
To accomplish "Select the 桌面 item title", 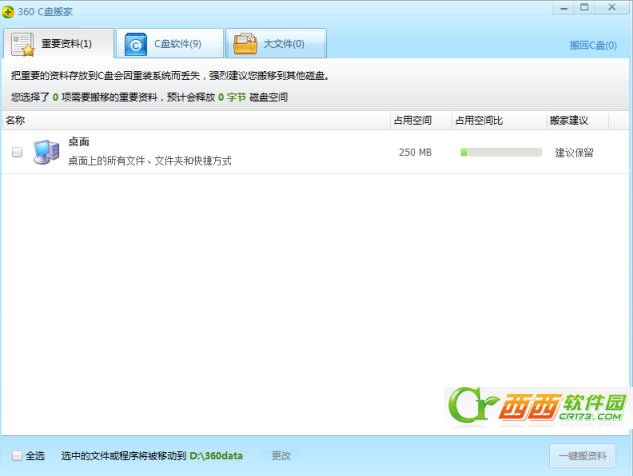I will [x=79, y=142].
